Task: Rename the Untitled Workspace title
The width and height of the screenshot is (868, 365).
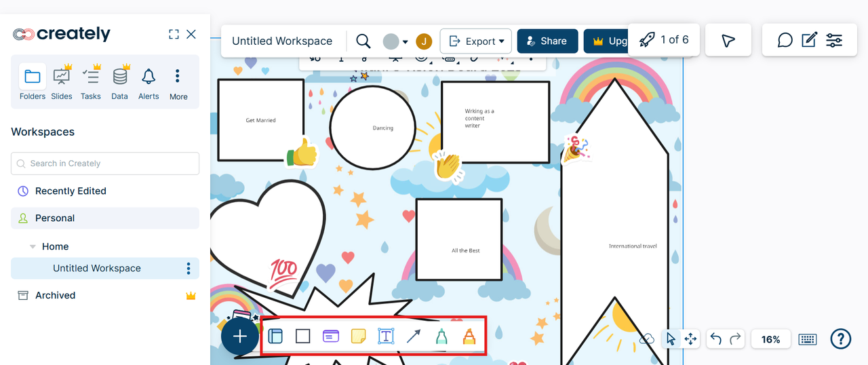Action: (282, 41)
